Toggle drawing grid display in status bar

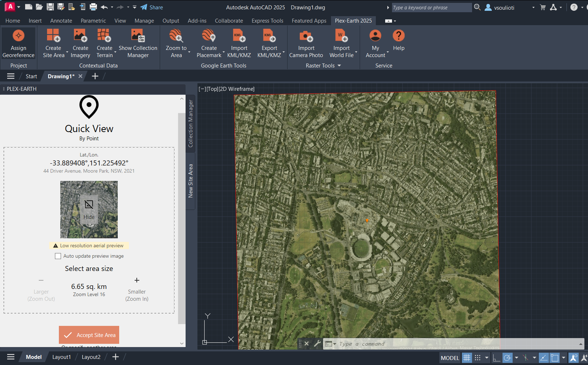[x=467, y=357]
